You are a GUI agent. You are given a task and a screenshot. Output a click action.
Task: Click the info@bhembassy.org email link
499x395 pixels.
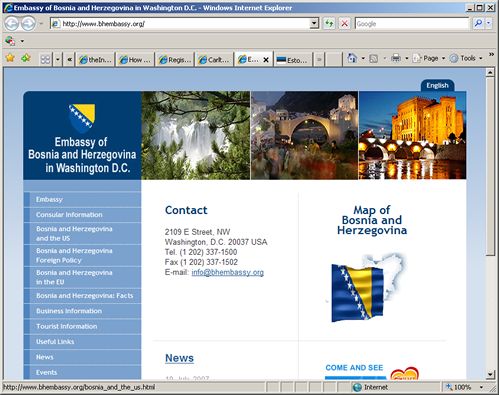[x=228, y=272]
